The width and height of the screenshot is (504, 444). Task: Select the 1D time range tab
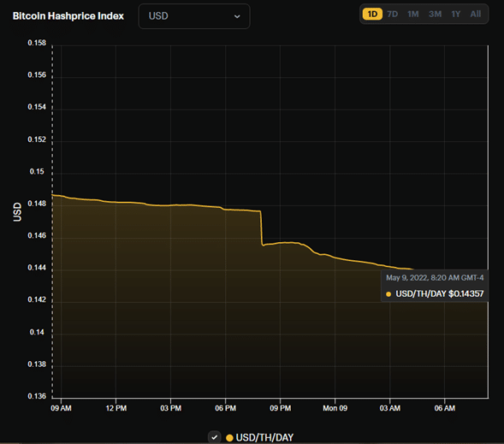click(x=372, y=15)
